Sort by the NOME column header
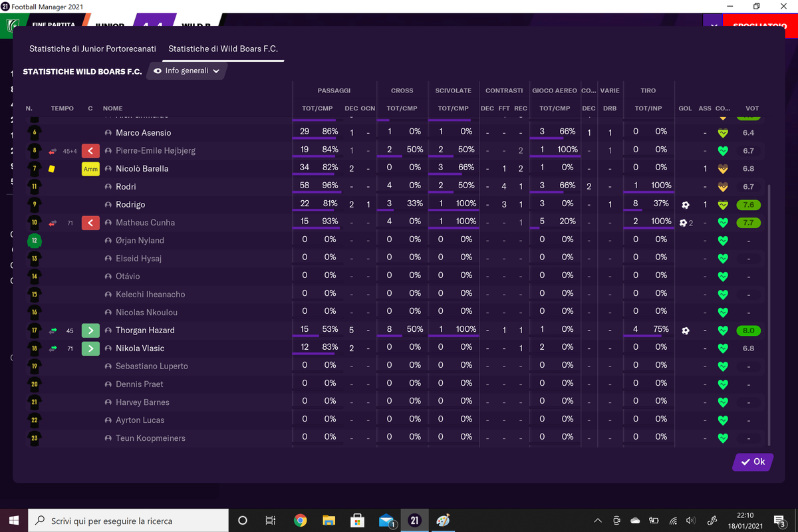The image size is (798, 532). click(x=113, y=108)
